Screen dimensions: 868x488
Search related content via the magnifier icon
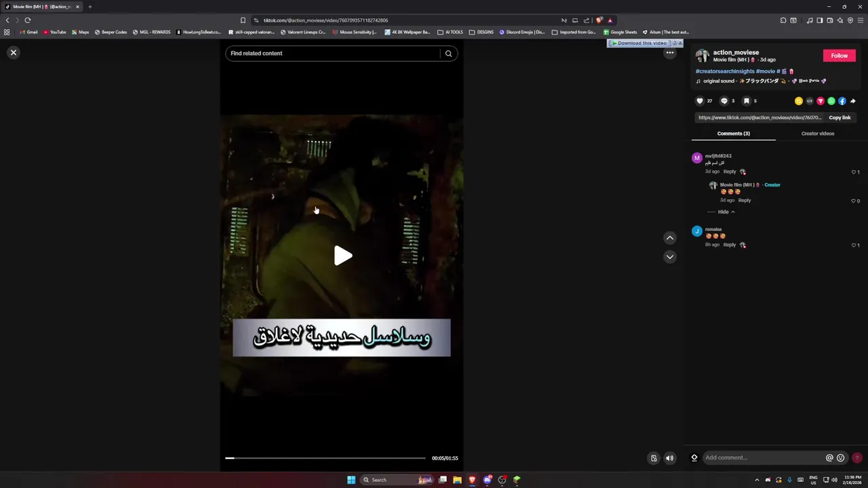click(448, 54)
